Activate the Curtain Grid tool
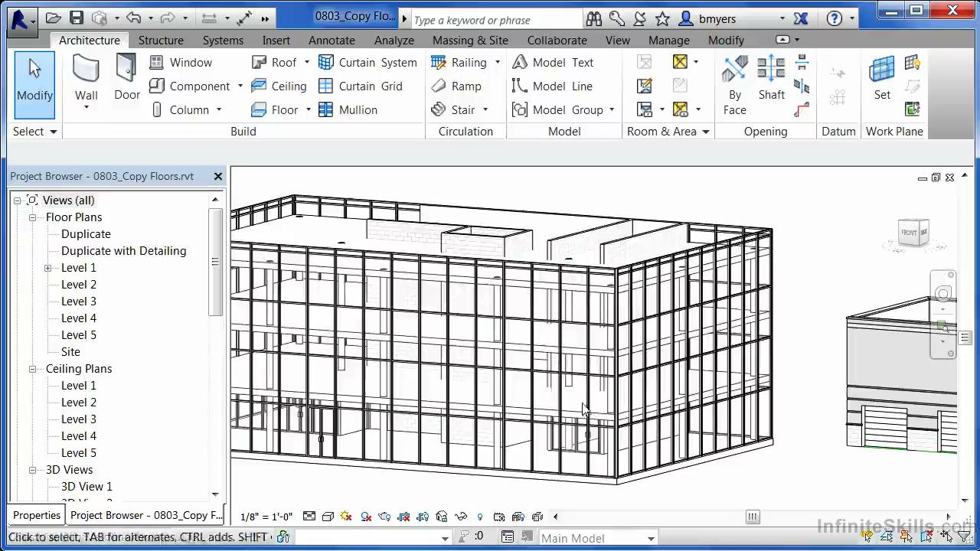980x551 pixels. [360, 86]
